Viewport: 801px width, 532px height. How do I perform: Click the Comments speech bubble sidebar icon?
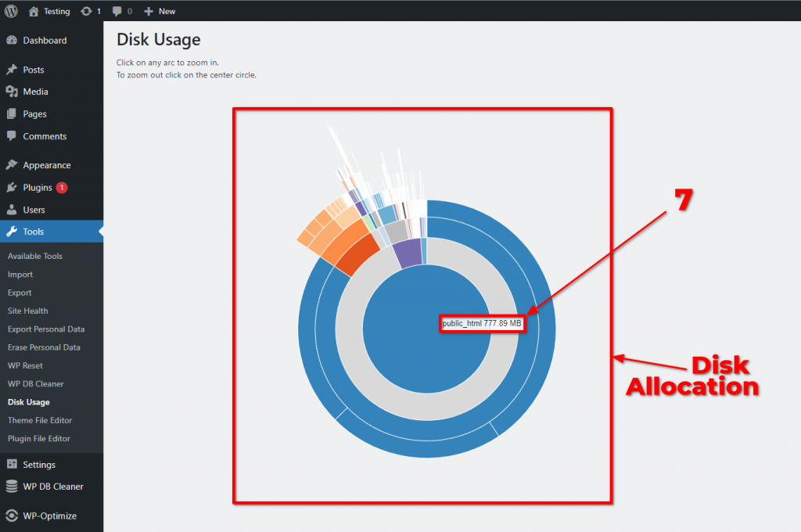(12, 136)
